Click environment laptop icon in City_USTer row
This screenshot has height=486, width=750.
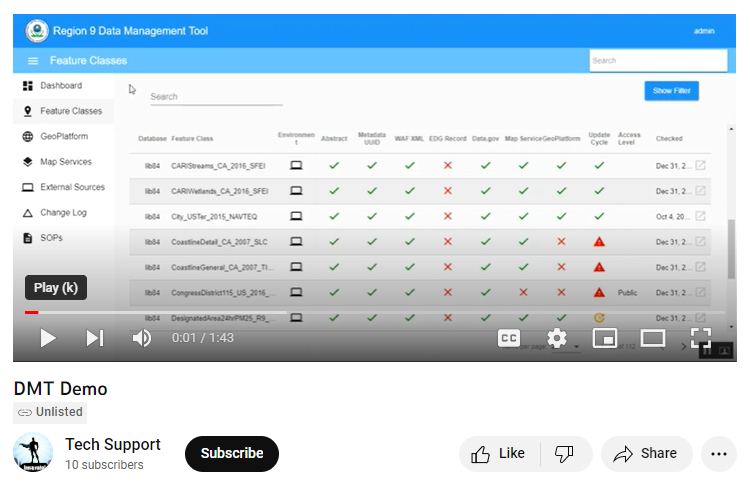click(296, 216)
